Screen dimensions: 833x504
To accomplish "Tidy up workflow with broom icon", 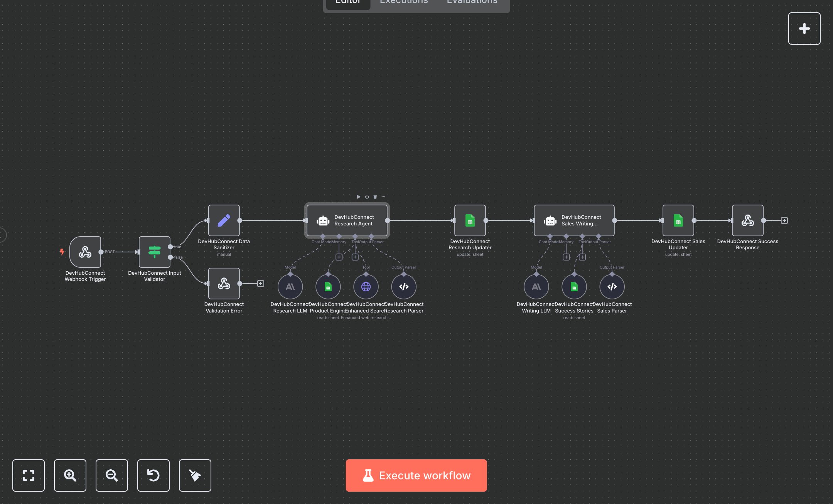I will point(195,475).
